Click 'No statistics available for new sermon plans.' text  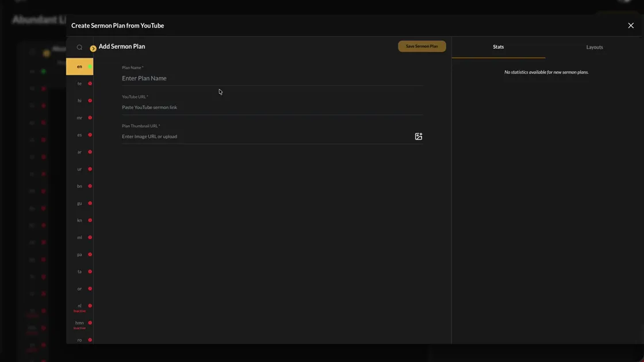click(546, 72)
